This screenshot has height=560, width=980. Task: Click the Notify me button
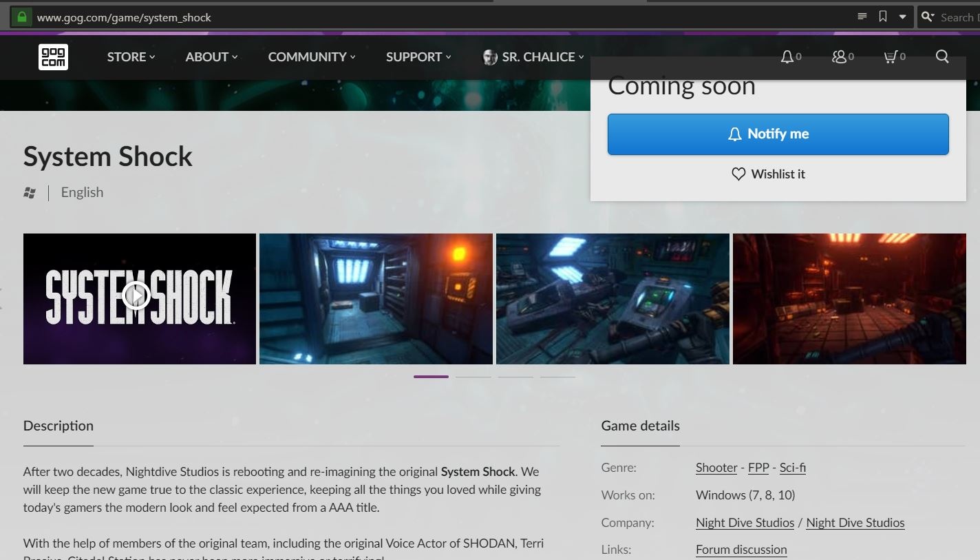778,134
